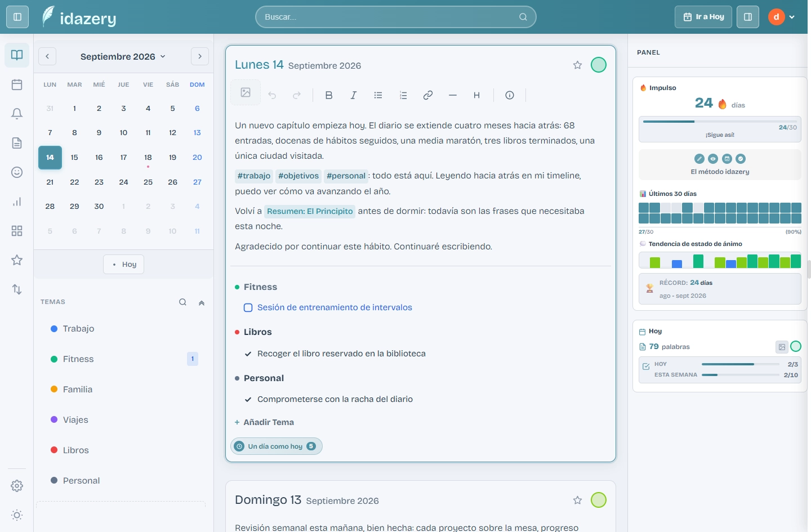Toggle the left sidebar panel icon
The height and width of the screenshot is (532, 811).
coord(17,17)
